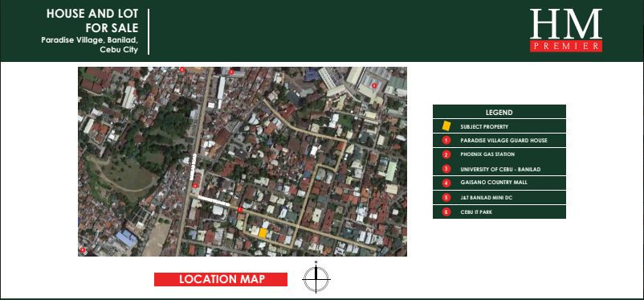The width and height of the screenshot is (644, 300).
Task: Select UNIVERSITY OF CEBU - BANILAD legend text
Action: (x=500, y=169)
